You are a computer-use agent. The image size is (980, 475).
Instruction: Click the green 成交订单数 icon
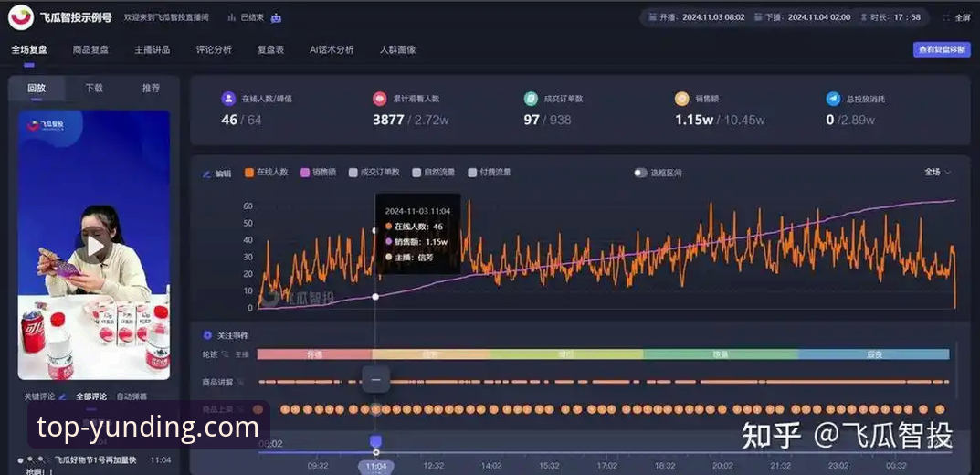coord(531,98)
